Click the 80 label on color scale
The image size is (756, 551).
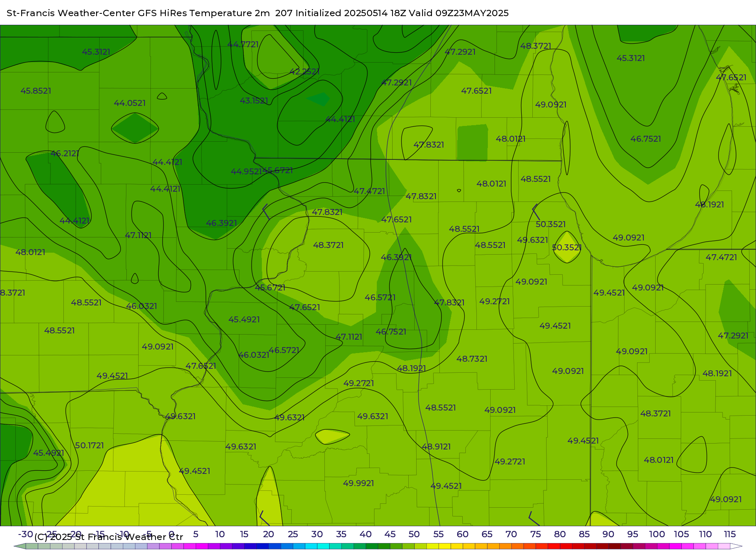coord(560,534)
